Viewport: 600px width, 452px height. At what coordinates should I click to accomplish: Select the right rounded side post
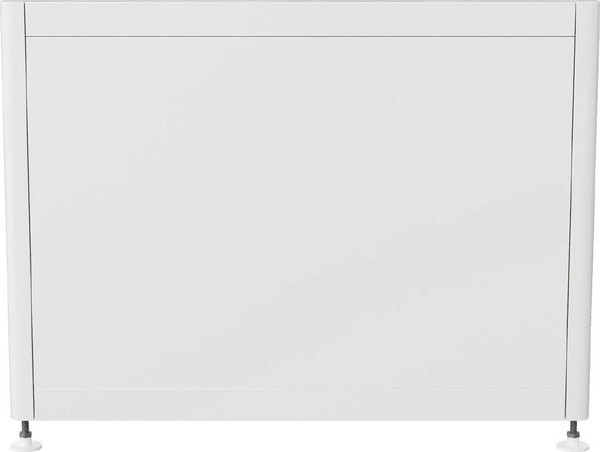point(582,210)
